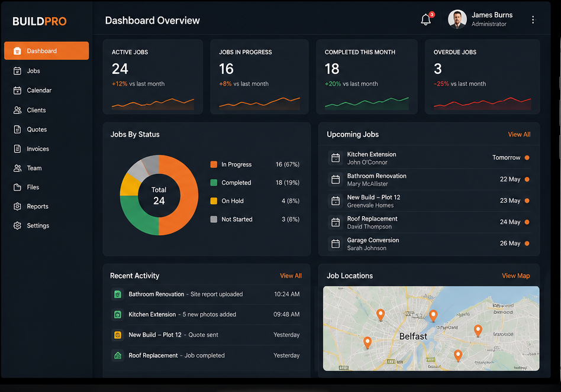
Task: Click the Quote sent activity text
Action: tap(203, 335)
